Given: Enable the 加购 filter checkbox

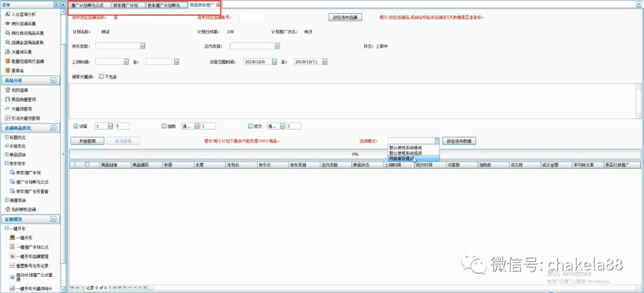Looking at the screenshot, I should coord(165,126).
